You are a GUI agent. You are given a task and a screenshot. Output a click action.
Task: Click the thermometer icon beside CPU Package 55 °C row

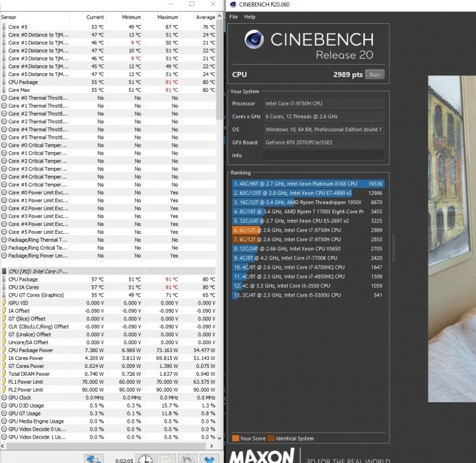pos(4,82)
